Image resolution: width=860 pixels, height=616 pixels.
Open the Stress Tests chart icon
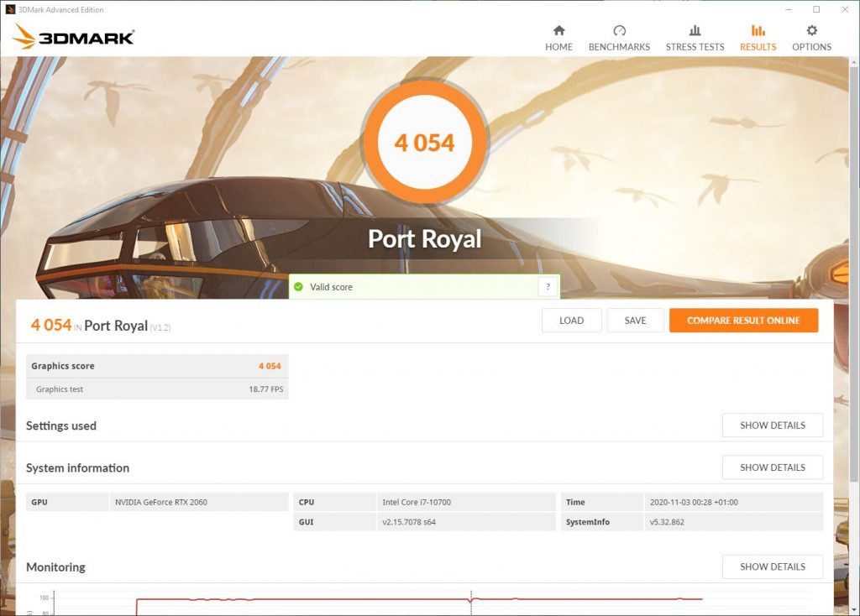tap(695, 30)
